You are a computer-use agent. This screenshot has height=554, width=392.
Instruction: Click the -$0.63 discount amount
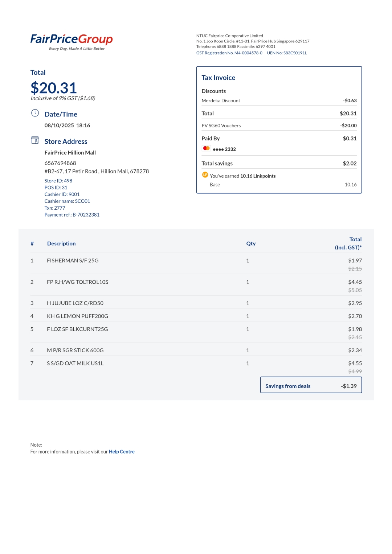(350, 101)
